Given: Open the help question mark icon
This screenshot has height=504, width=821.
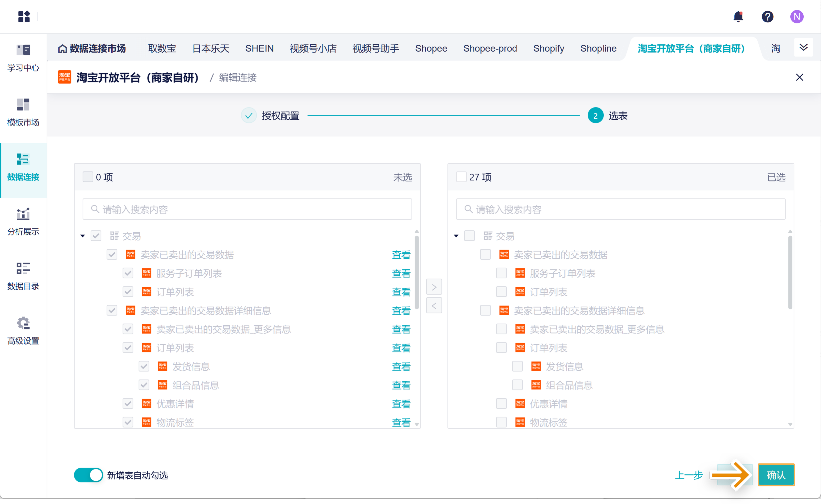Looking at the screenshot, I should coord(767,16).
